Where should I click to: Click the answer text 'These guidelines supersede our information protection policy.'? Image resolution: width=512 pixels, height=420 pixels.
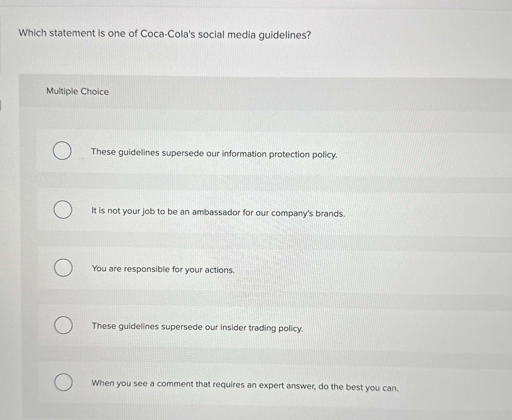pyautogui.click(x=214, y=154)
